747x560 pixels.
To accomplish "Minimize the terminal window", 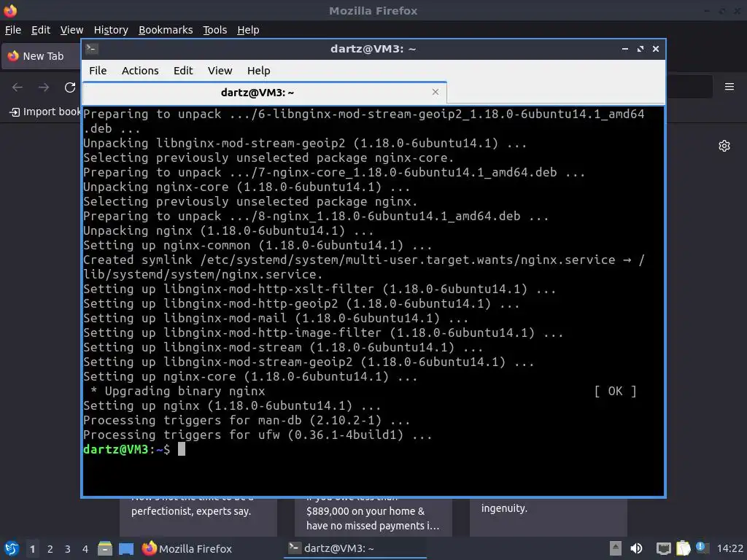I will 625,49.
